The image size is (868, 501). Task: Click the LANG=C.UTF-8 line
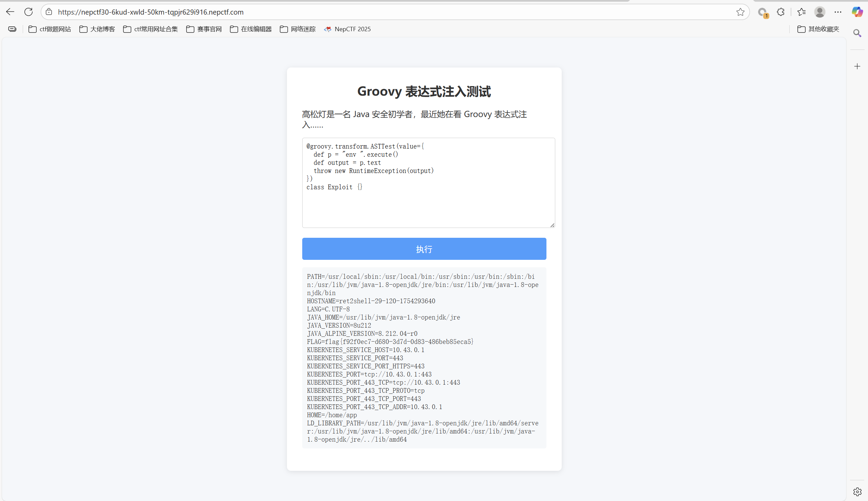[x=328, y=309]
